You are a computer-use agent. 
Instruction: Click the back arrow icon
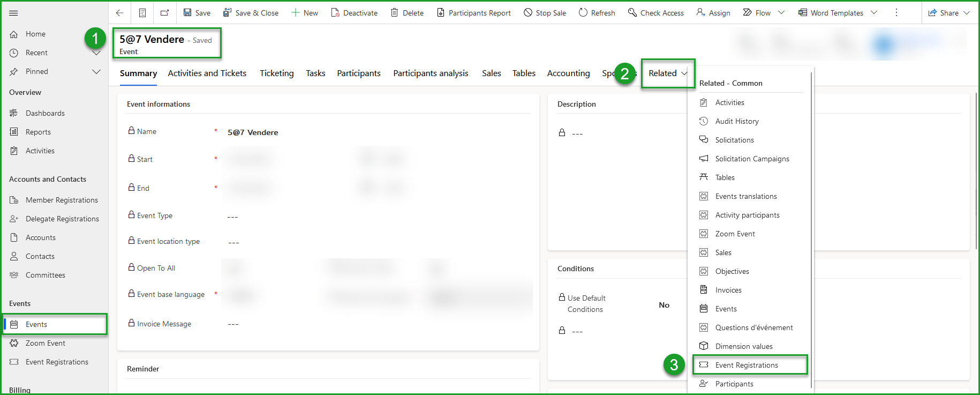(120, 13)
